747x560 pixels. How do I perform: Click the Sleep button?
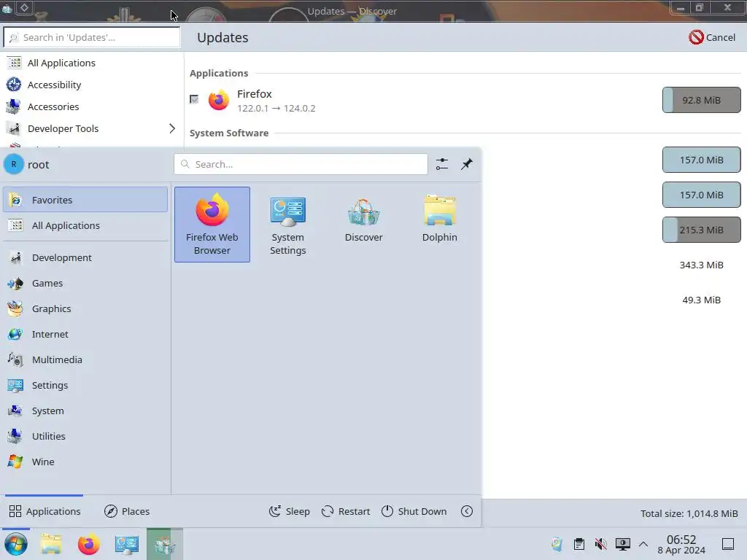click(x=289, y=511)
